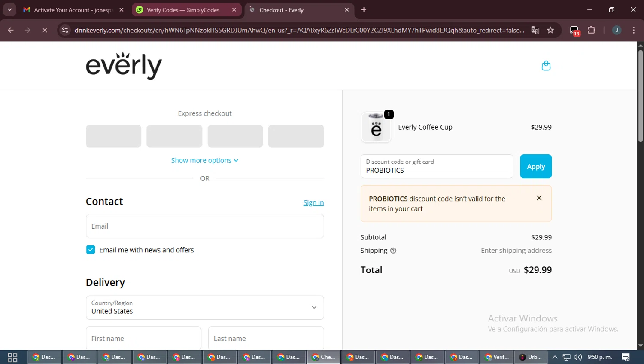
Task: Open the extension with red 13 badge
Action: click(x=574, y=31)
